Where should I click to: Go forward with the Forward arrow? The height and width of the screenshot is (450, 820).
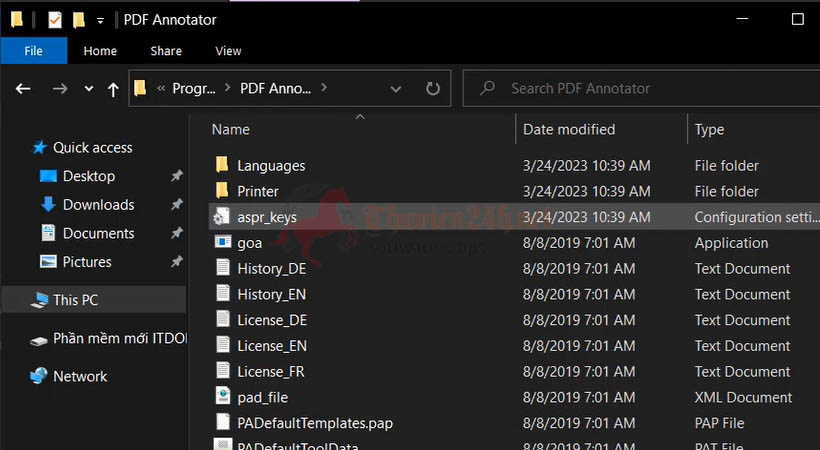[60, 89]
